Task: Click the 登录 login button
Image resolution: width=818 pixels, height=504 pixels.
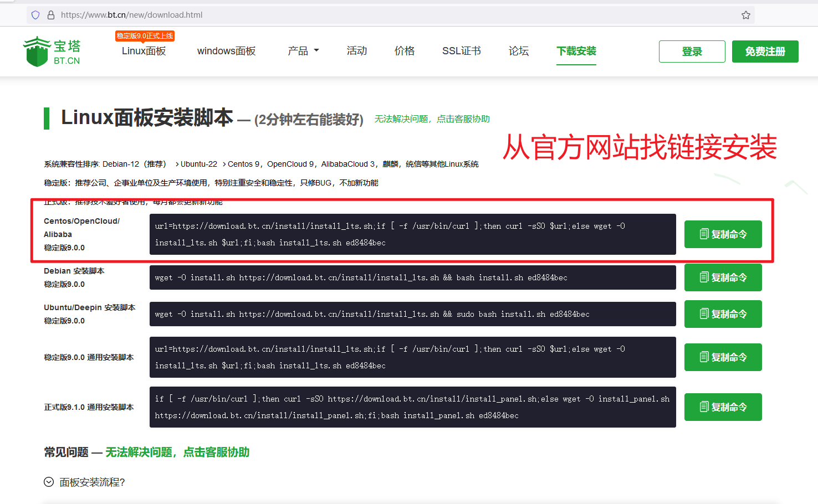Action: pos(692,52)
